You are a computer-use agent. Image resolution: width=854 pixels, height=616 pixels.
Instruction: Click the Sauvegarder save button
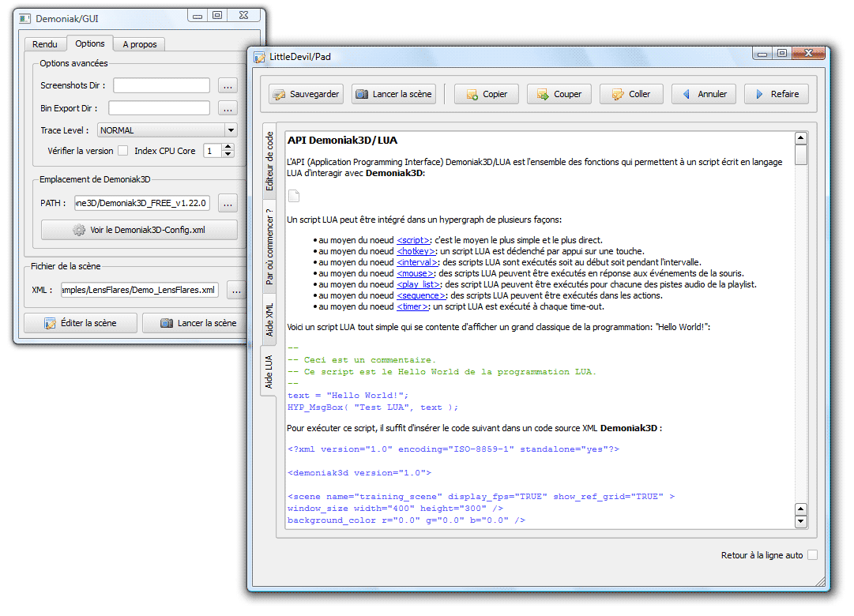point(306,94)
